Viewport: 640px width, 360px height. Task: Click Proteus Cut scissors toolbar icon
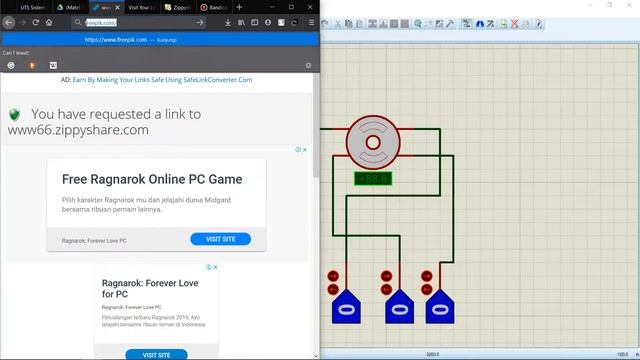338,24
